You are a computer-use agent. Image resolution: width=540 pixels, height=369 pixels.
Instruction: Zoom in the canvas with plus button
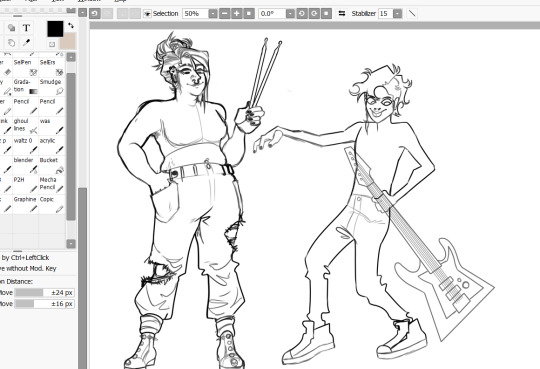[237, 13]
